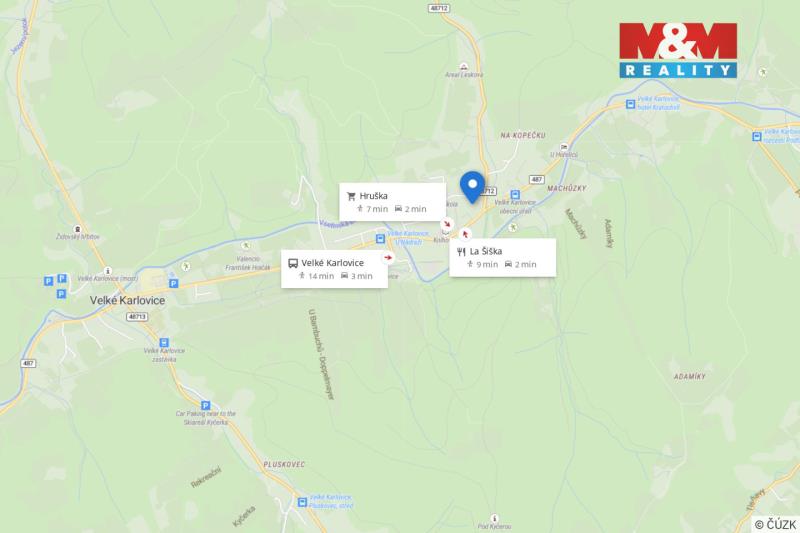Open the Hruška shop info card
Screen dimensions: 800x533
coord(392,202)
